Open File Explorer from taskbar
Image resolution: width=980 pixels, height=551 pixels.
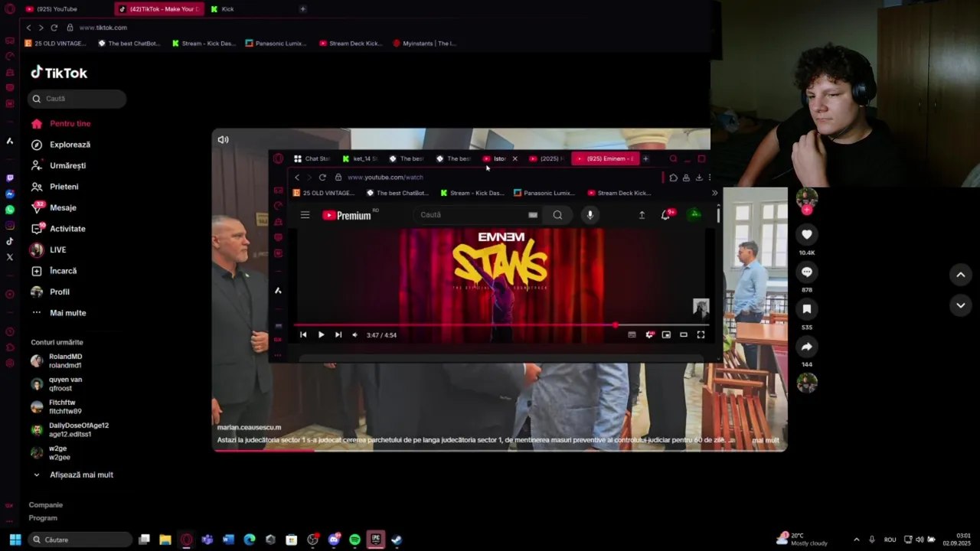(x=165, y=540)
